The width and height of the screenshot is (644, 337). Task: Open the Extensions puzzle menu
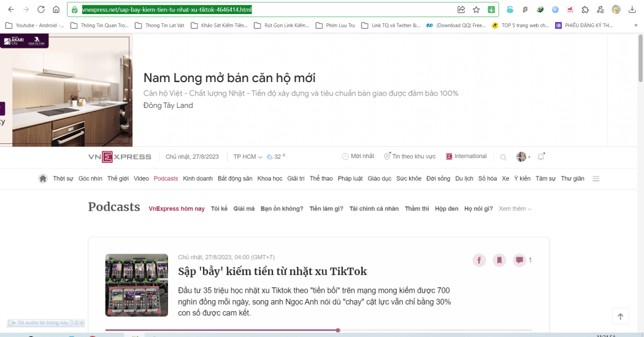585,9
